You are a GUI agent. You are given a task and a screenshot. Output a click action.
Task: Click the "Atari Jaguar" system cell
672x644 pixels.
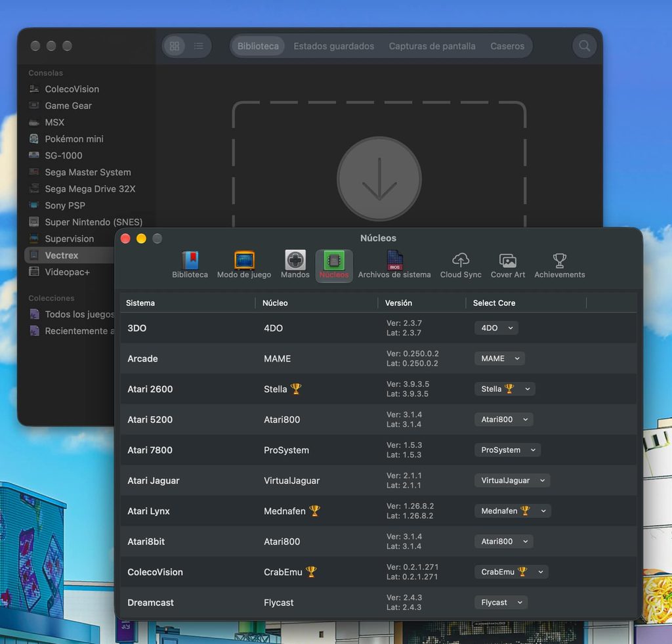pos(153,481)
